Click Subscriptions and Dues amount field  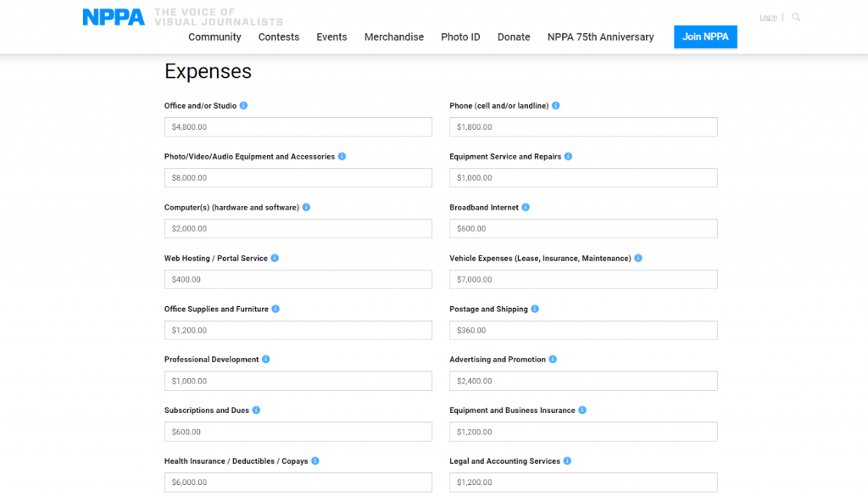pyautogui.click(x=298, y=432)
